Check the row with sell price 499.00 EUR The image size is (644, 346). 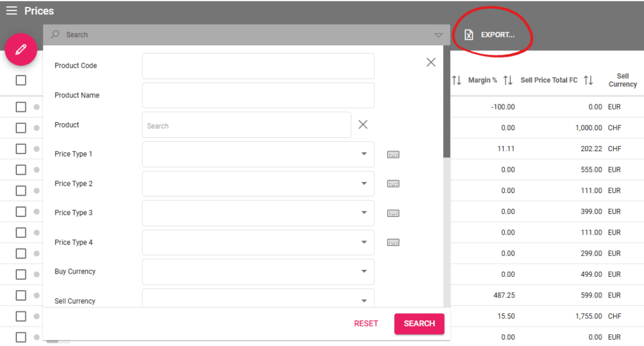21,274
